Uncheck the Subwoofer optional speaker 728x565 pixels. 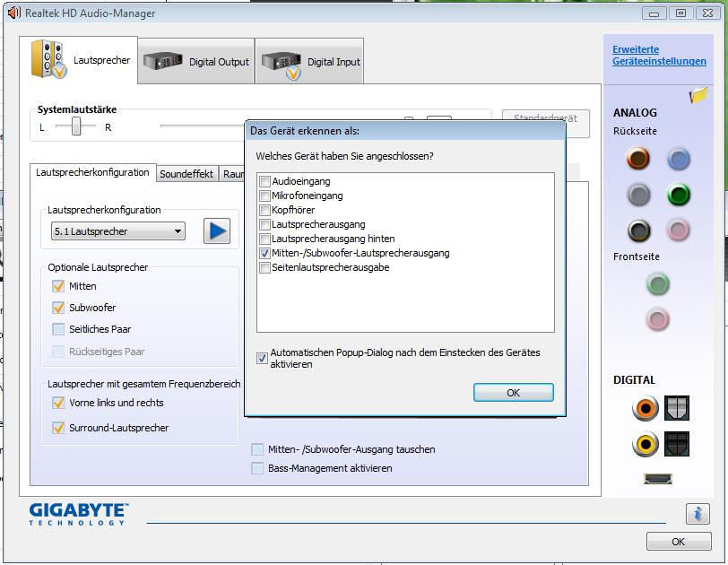click(58, 308)
